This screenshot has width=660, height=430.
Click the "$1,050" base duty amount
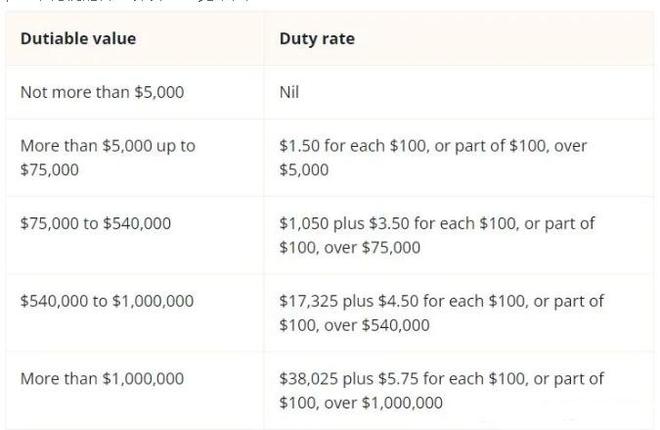[x=304, y=223]
